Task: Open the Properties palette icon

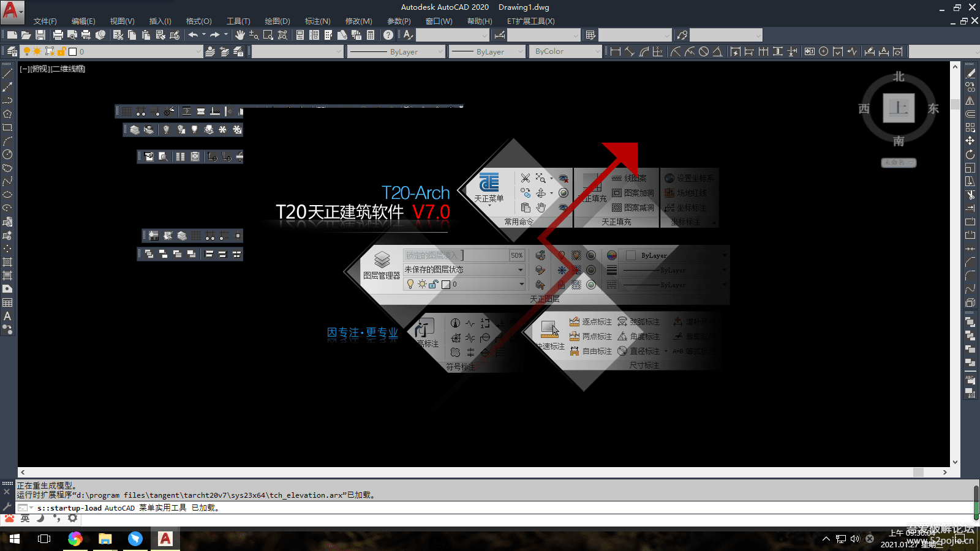Action: click(300, 35)
